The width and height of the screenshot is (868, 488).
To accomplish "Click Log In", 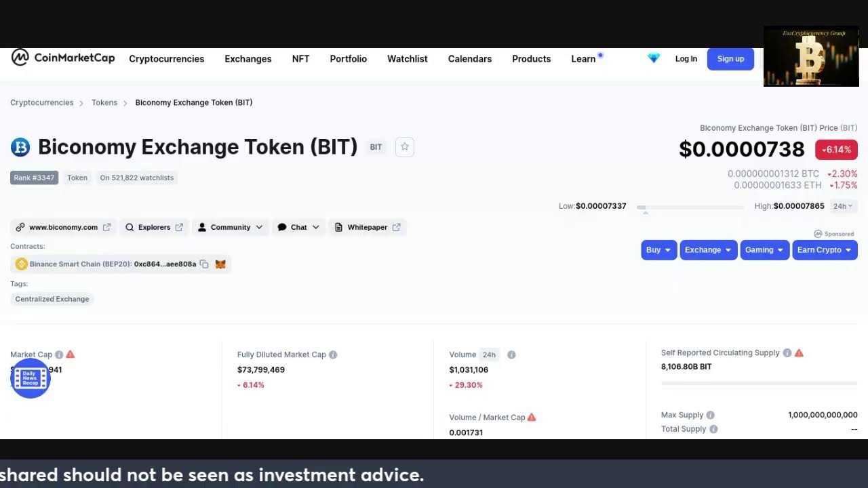I will (x=686, y=59).
